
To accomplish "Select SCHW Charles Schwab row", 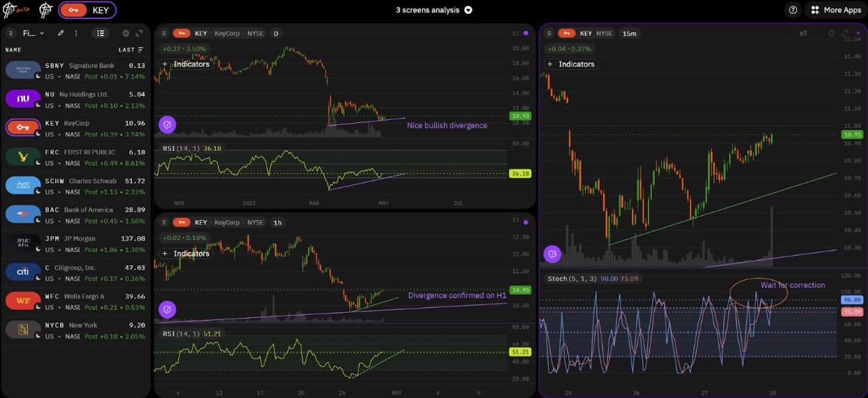I will 75,185.
